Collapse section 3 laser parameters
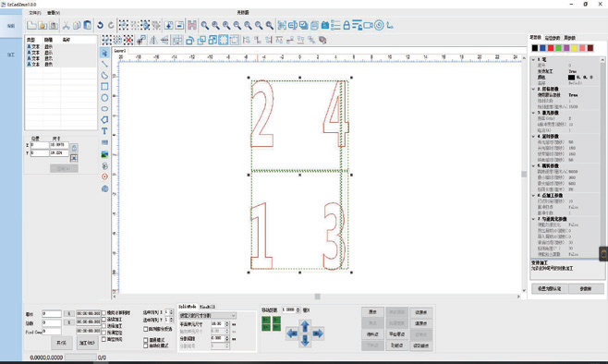The image size is (608, 364). tap(533, 113)
